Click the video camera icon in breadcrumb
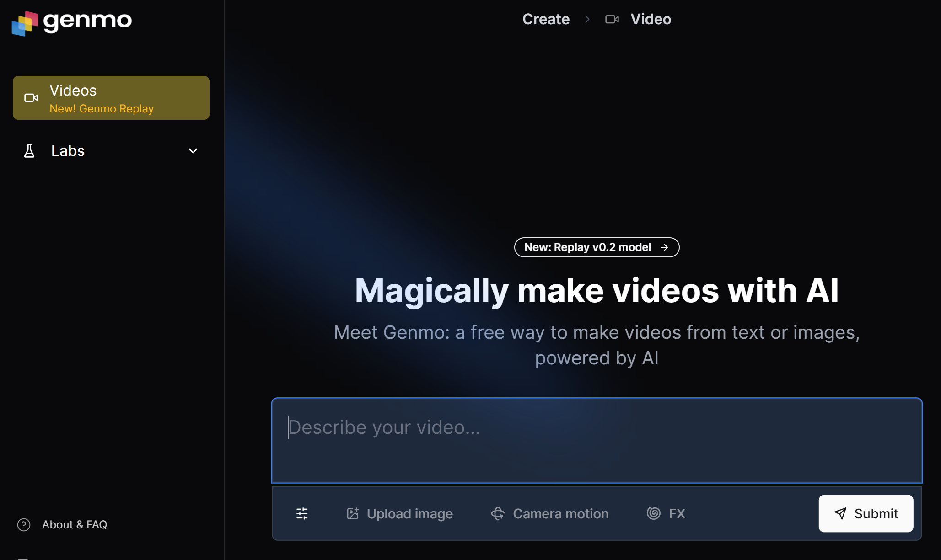The height and width of the screenshot is (560, 941). pos(612,19)
